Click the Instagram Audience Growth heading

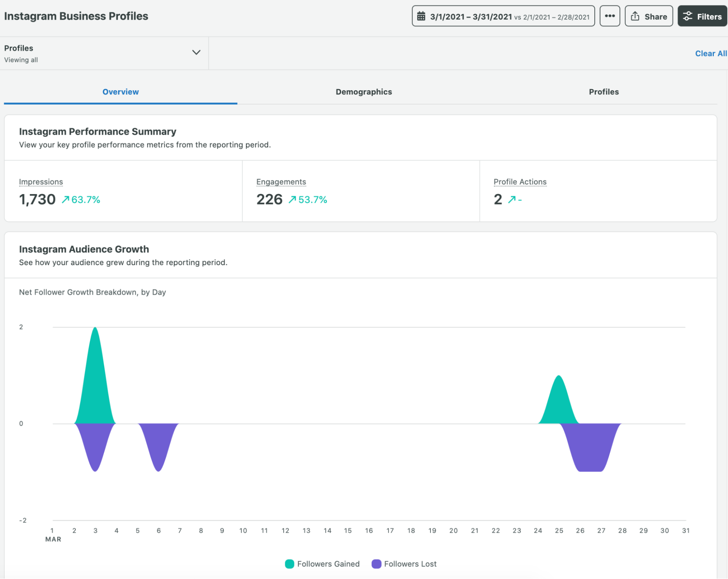pyautogui.click(x=84, y=249)
